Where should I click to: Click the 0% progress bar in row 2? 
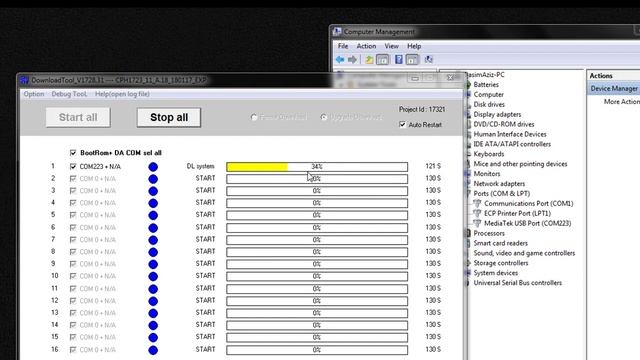coord(317,179)
